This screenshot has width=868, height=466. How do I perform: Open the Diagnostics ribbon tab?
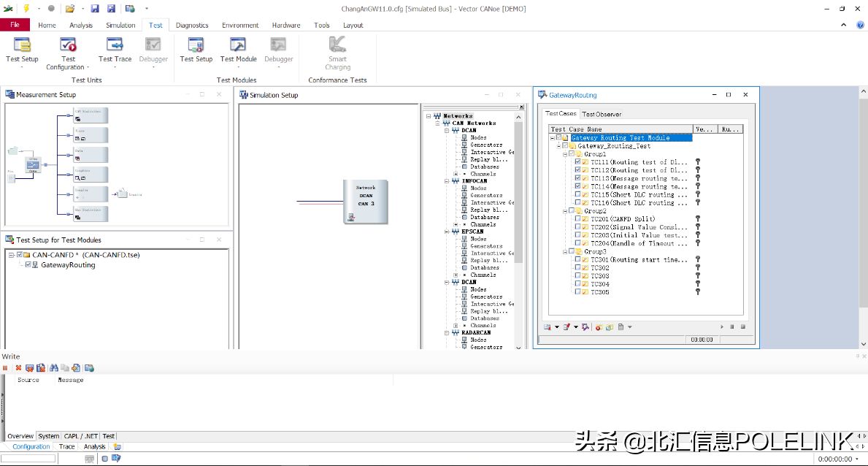(x=192, y=25)
